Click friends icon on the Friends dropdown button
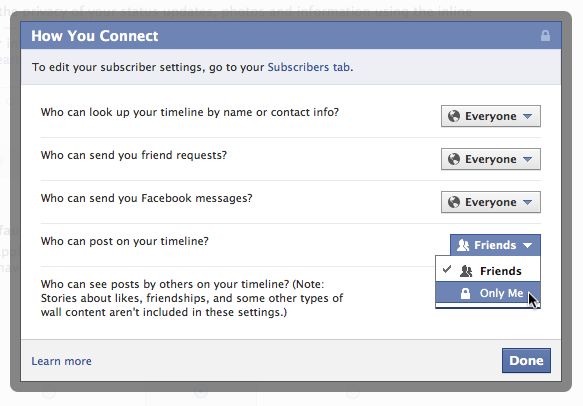Screen dimensions: 583x406 [x=463, y=245]
